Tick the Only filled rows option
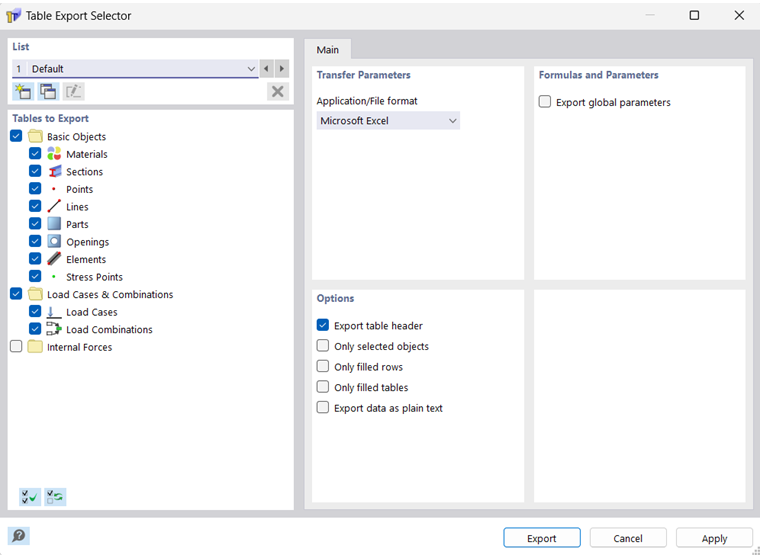 pyautogui.click(x=323, y=367)
